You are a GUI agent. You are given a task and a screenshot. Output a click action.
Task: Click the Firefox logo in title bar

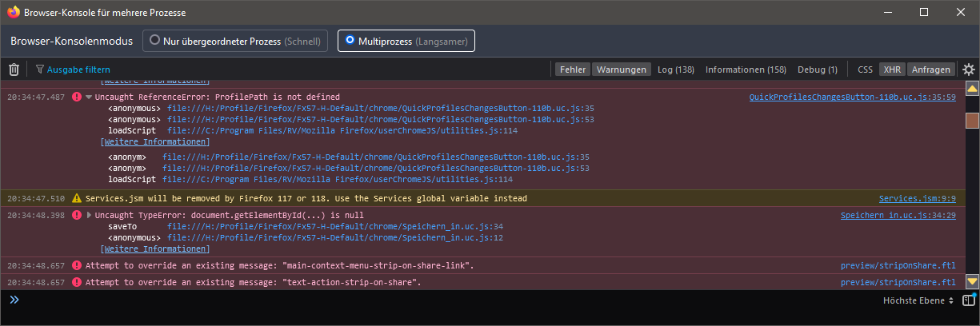point(14,13)
